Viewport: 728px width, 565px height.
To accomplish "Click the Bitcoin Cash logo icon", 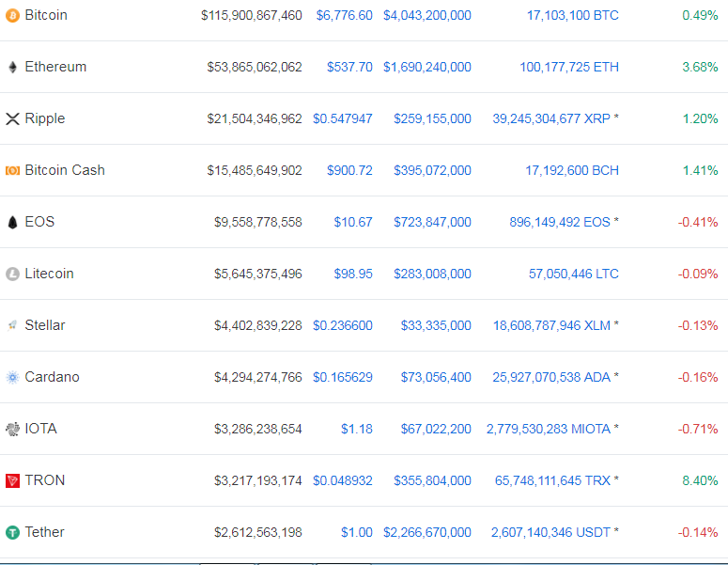I will (12, 170).
